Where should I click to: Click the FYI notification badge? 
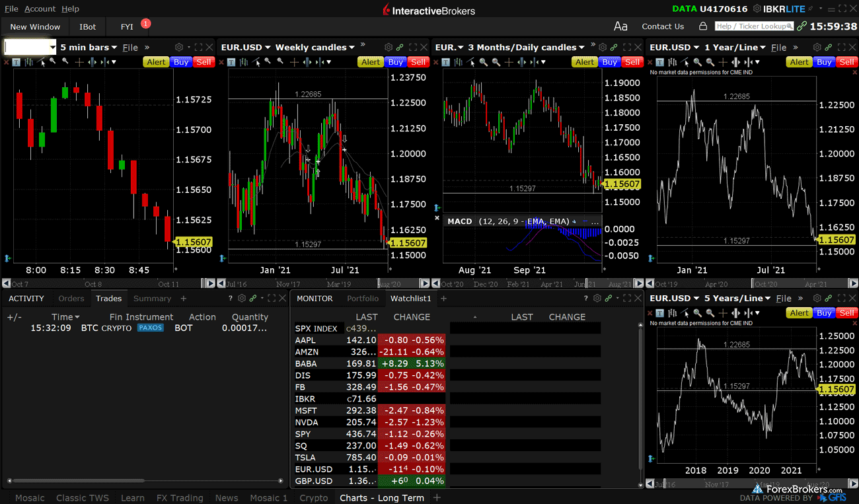point(145,24)
